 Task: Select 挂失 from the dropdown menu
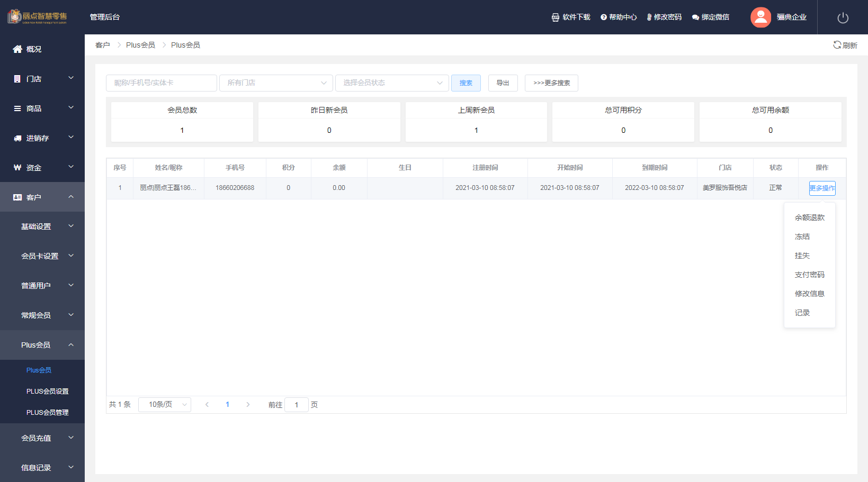pyautogui.click(x=810, y=256)
